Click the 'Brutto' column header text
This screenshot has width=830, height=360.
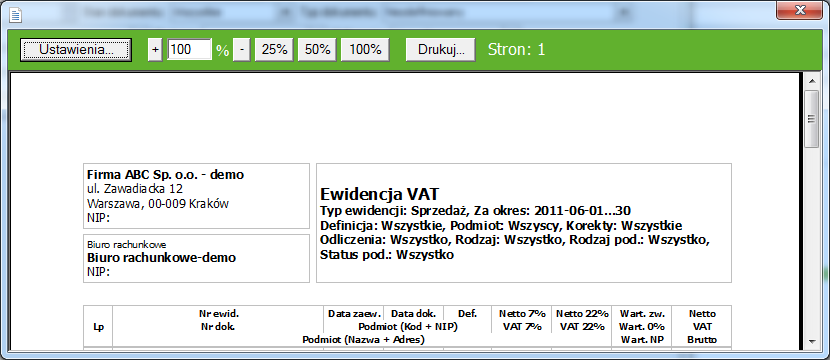(702, 340)
